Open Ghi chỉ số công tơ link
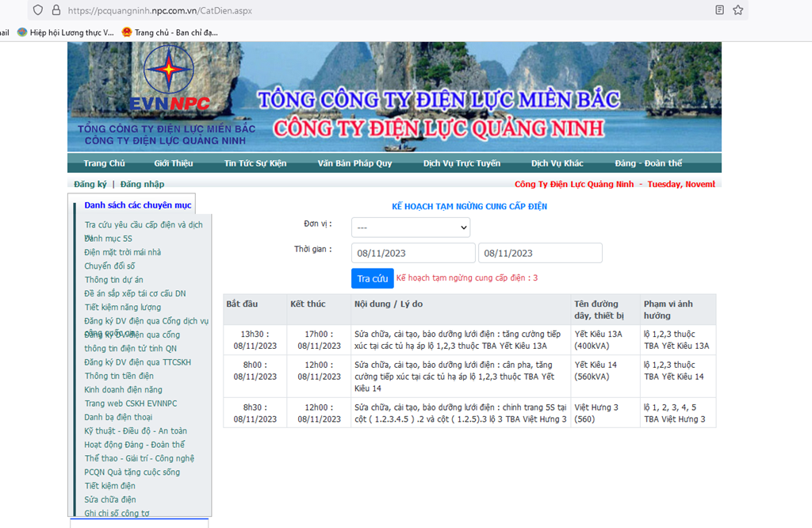Image resolution: width=812 pixels, height=528 pixels. (117, 513)
